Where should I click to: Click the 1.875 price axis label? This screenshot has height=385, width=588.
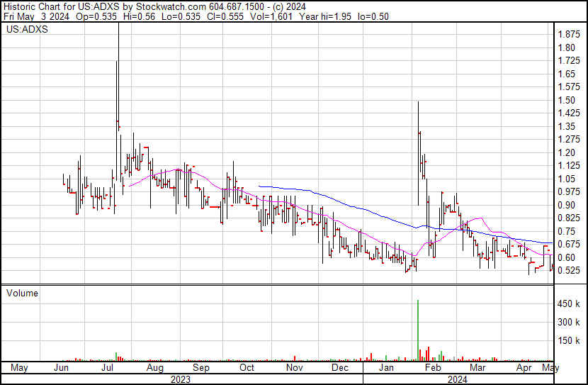[x=569, y=35]
